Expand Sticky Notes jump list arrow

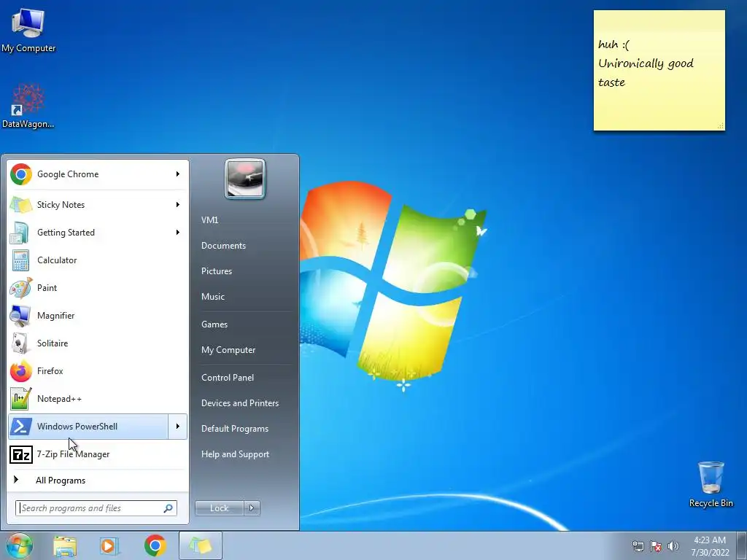(x=178, y=205)
